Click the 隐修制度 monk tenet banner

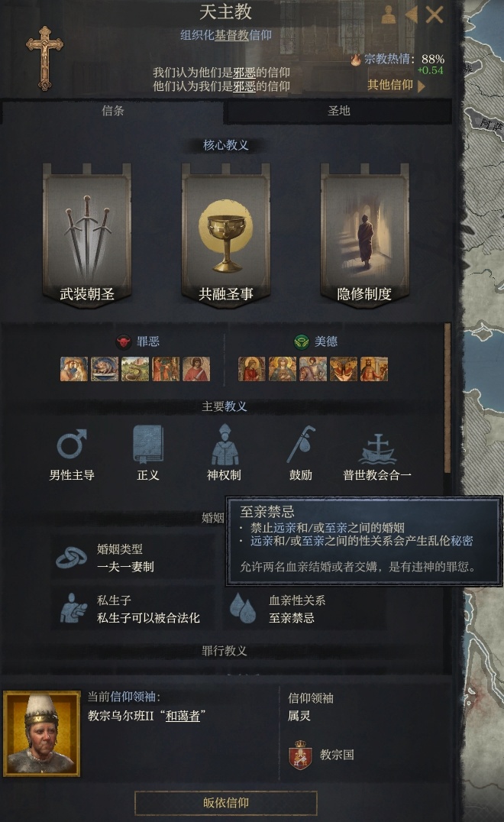(x=365, y=235)
